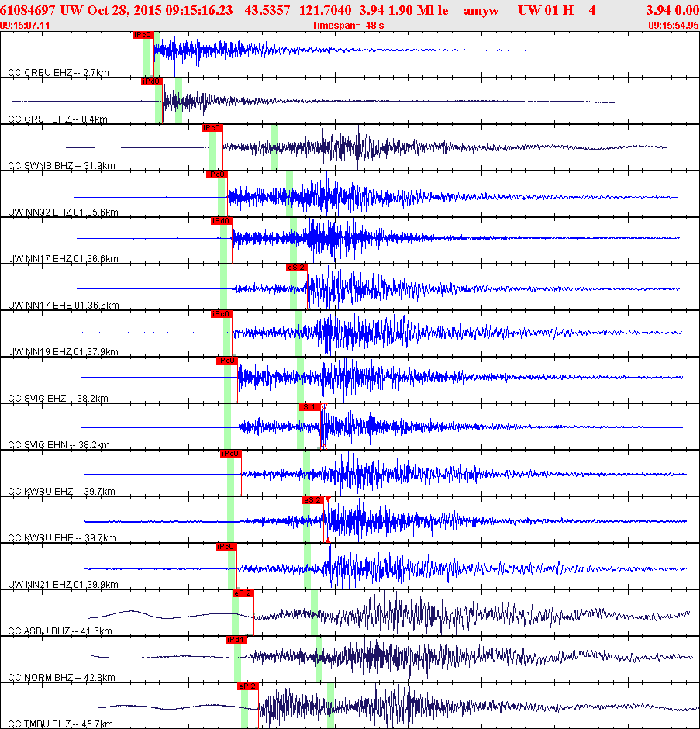Click the iPc0 pick flag on NN19 EHZ
The image size is (700, 729).
click(221, 314)
